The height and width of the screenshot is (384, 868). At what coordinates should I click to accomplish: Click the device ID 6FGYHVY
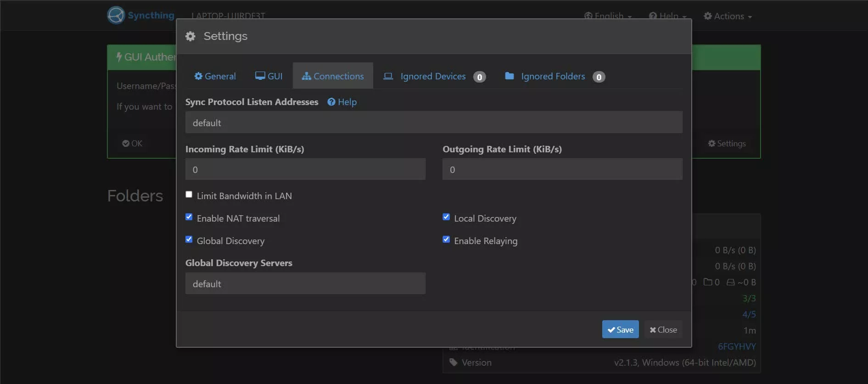click(x=737, y=346)
